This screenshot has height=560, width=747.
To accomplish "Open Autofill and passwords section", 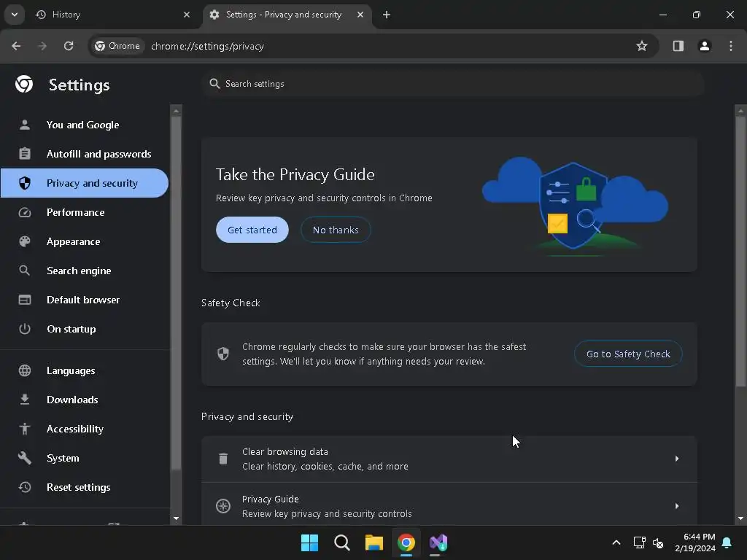I will (x=84, y=154).
